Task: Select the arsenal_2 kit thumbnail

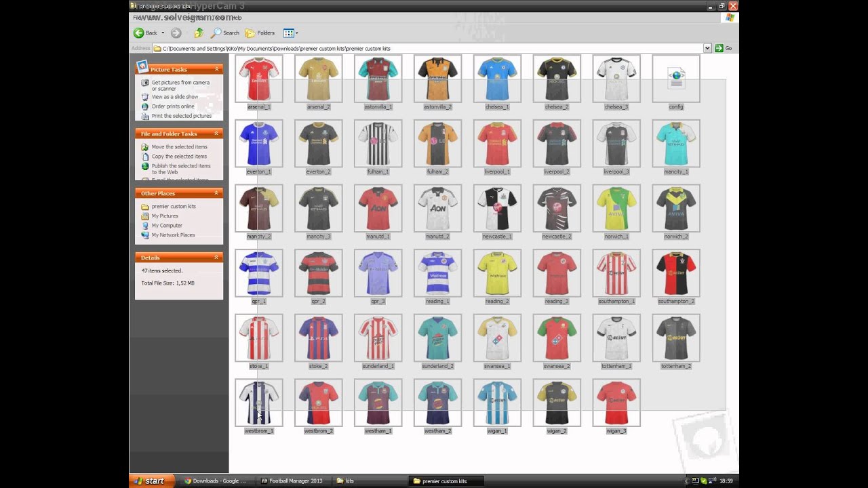Action: tap(319, 79)
